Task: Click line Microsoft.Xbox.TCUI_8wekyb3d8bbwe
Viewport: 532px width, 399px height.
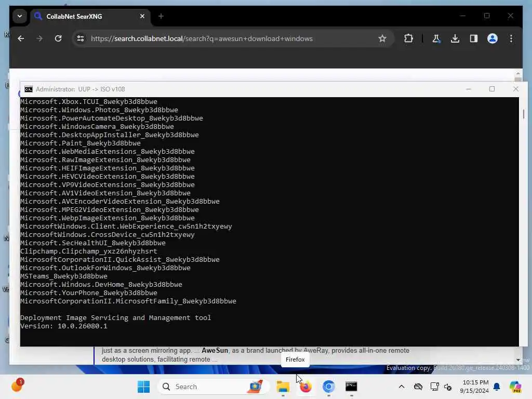Action: pyautogui.click(x=88, y=101)
